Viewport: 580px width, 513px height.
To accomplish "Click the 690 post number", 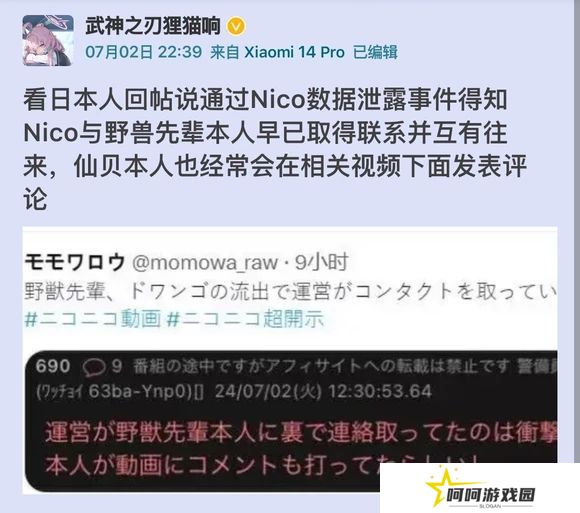I will [x=53, y=367].
